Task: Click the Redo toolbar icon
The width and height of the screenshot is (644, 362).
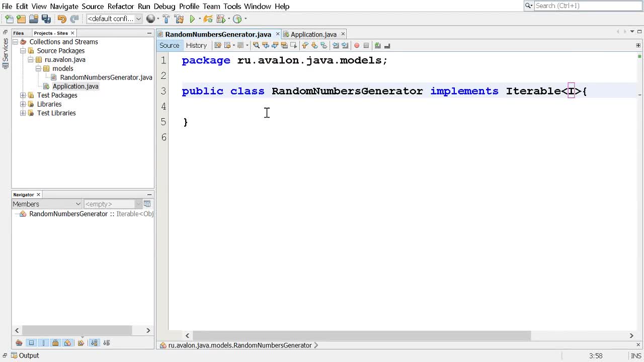Action: [x=74, y=19]
